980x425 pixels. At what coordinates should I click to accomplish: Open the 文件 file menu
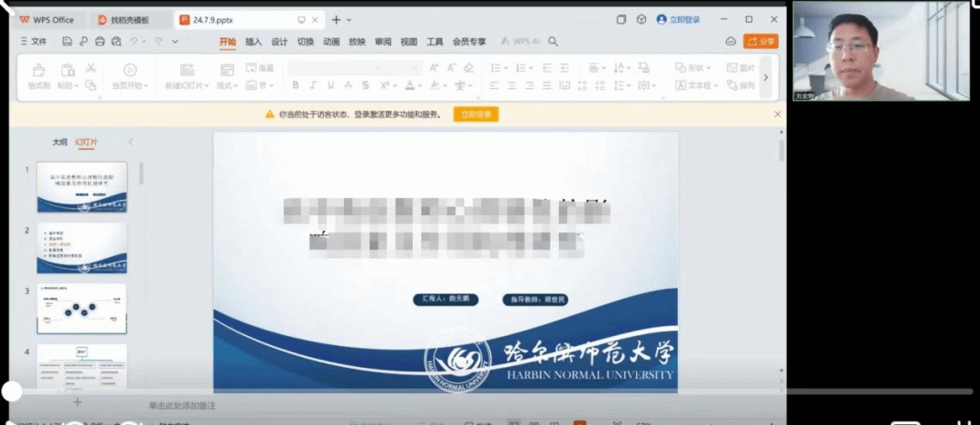34,42
